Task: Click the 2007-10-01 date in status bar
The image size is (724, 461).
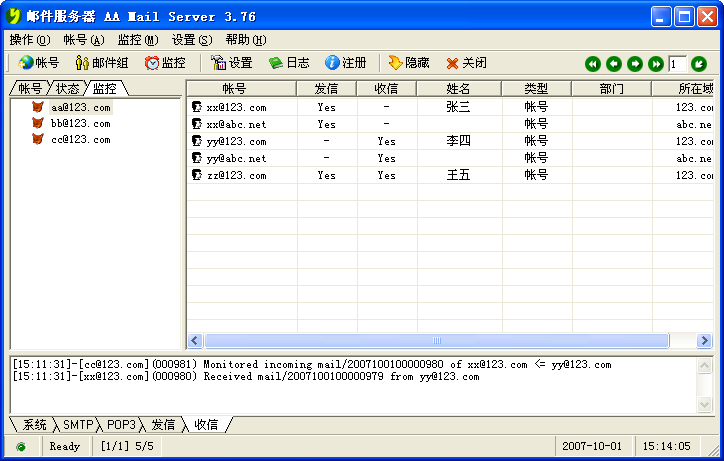Action: coord(592,446)
